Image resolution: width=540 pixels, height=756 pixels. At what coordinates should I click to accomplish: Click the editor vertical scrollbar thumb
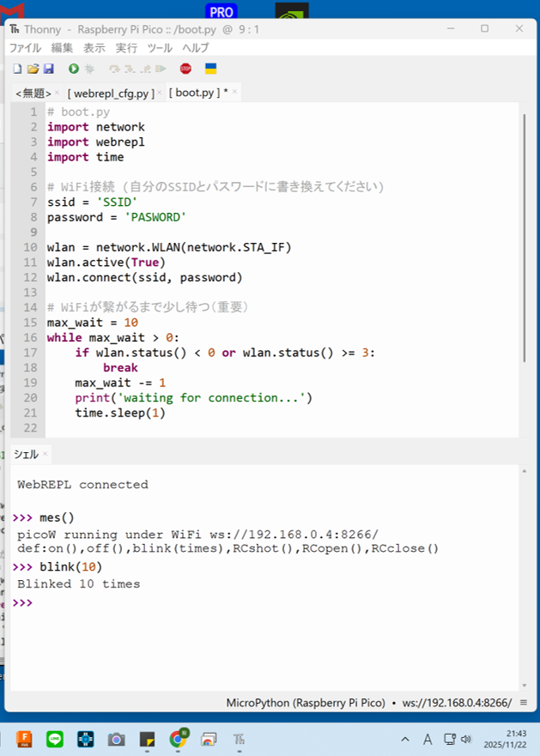pyautogui.click(x=524, y=238)
